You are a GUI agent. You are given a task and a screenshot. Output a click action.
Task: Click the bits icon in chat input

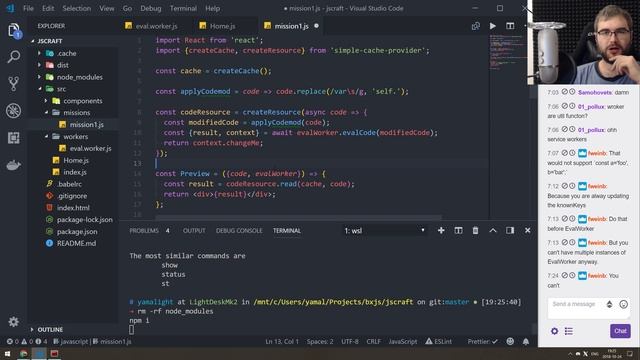(609, 304)
